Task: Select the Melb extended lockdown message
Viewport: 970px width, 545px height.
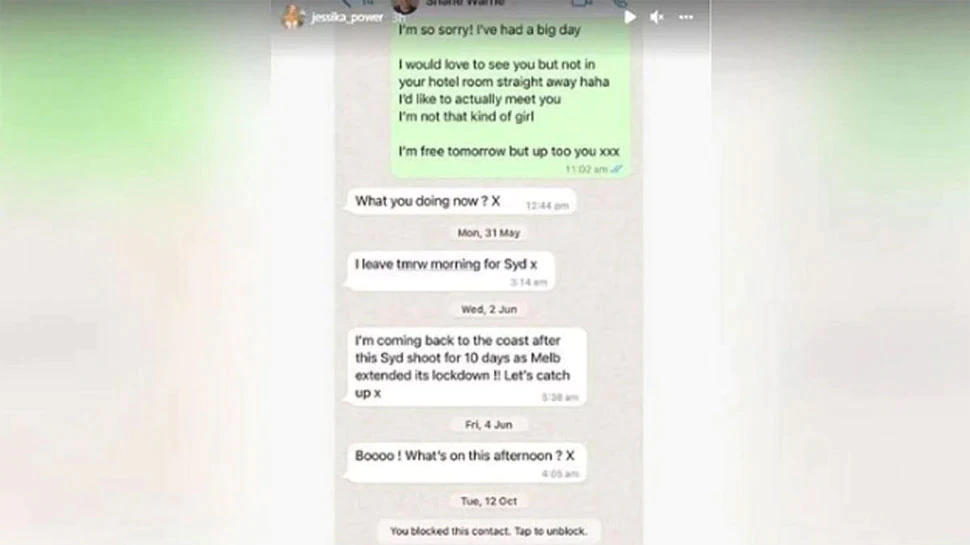Action: click(x=466, y=367)
